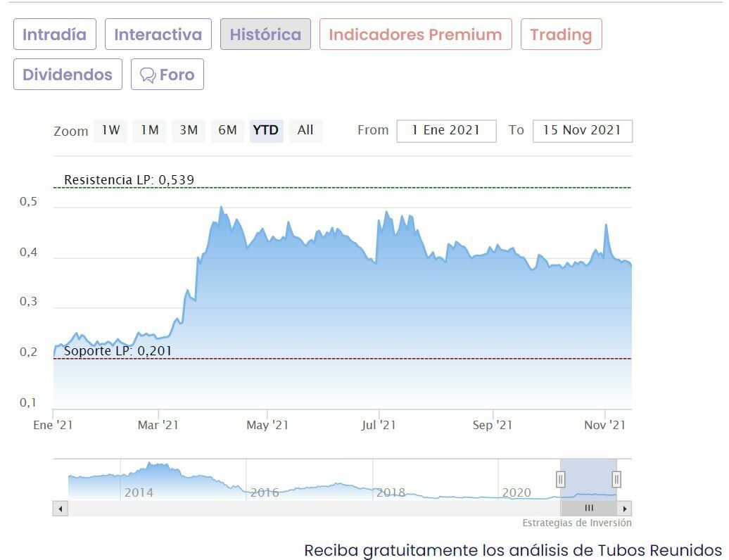Click the left navigator range handle
Screen dimensions: 729x560
[561, 480]
